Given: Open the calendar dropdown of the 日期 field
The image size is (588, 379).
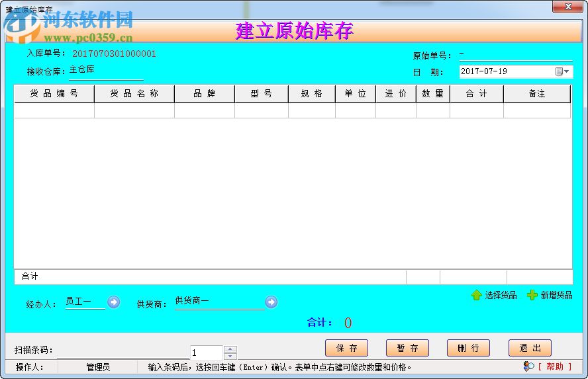Looking at the screenshot, I should point(562,71).
